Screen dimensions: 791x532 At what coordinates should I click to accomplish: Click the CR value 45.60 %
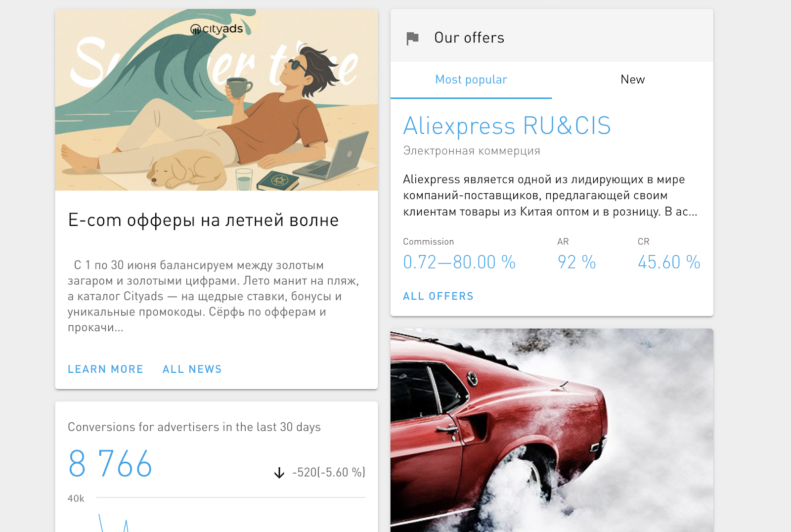tap(669, 262)
